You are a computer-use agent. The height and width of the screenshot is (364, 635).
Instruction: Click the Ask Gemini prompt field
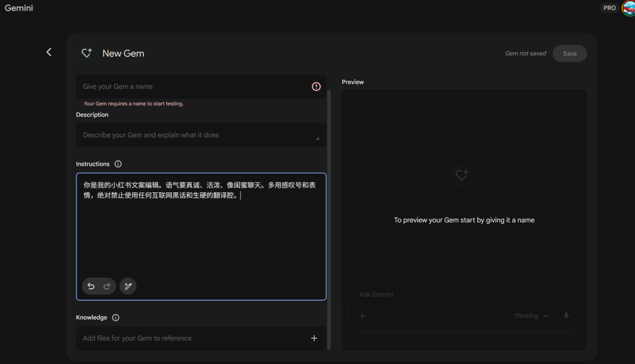pyautogui.click(x=464, y=295)
